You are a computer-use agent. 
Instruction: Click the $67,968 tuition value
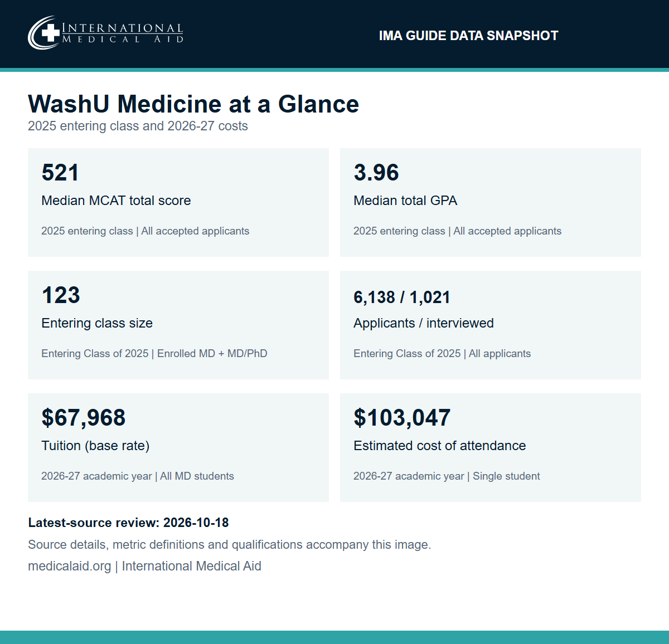(x=84, y=418)
